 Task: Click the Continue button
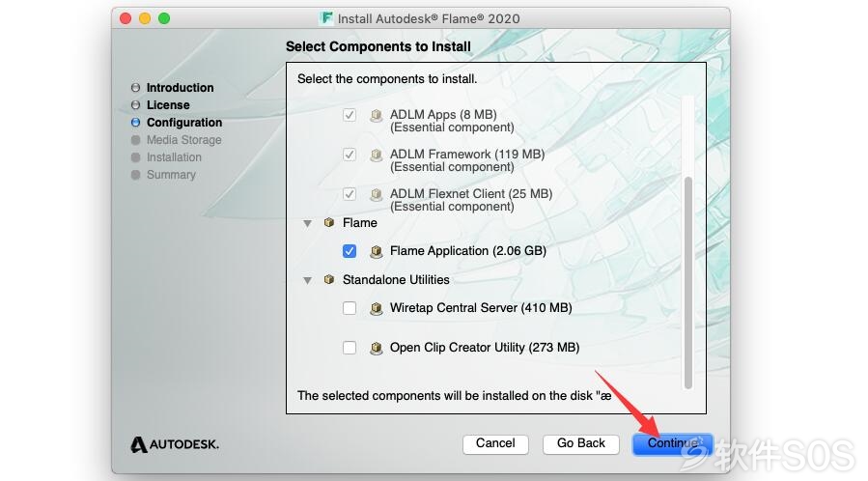pyautogui.click(x=673, y=444)
